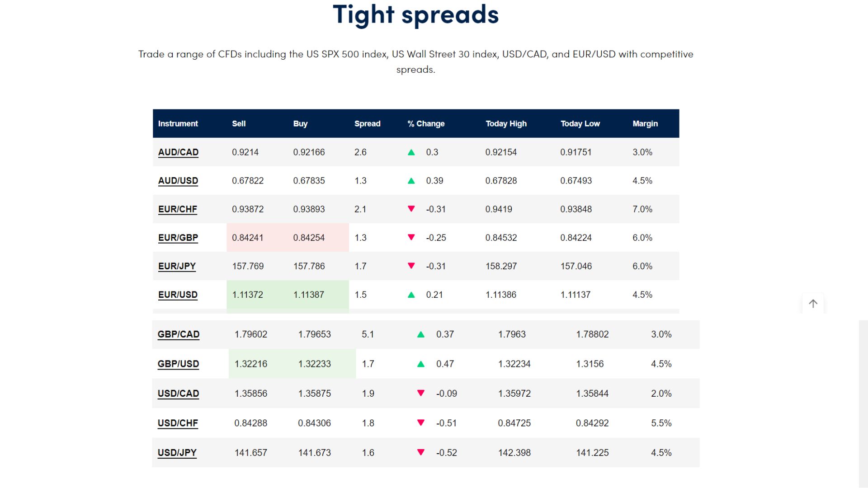This screenshot has height=488, width=868.
Task: Click AUD/USD sell price 0.67822
Action: [248, 181]
